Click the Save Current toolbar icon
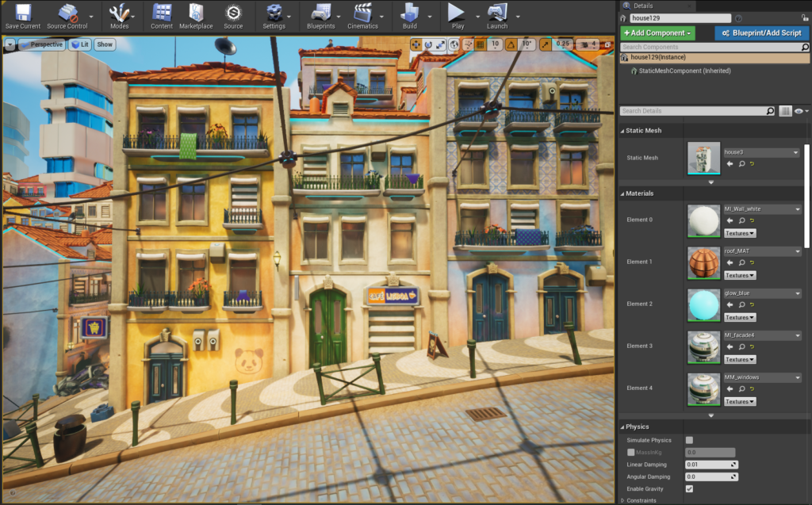Image resolution: width=812 pixels, height=505 pixels. click(x=22, y=12)
